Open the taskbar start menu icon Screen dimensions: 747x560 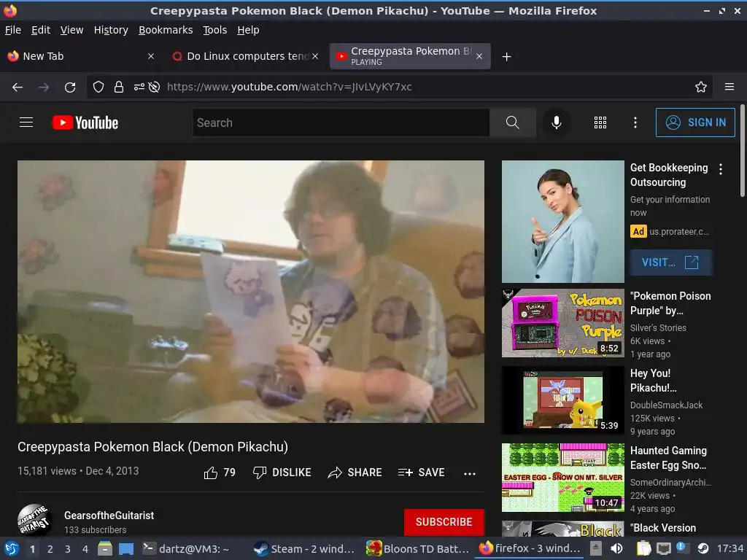coord(12,548)
